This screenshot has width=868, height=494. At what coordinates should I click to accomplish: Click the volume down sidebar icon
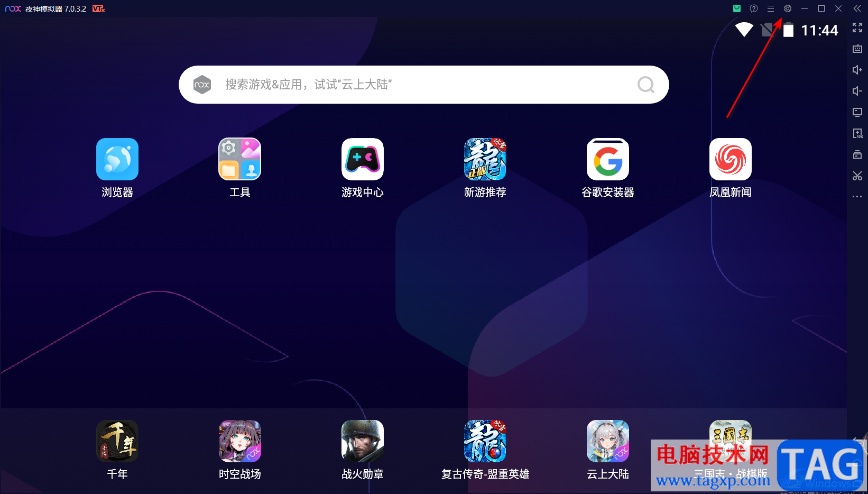point(857,91)
